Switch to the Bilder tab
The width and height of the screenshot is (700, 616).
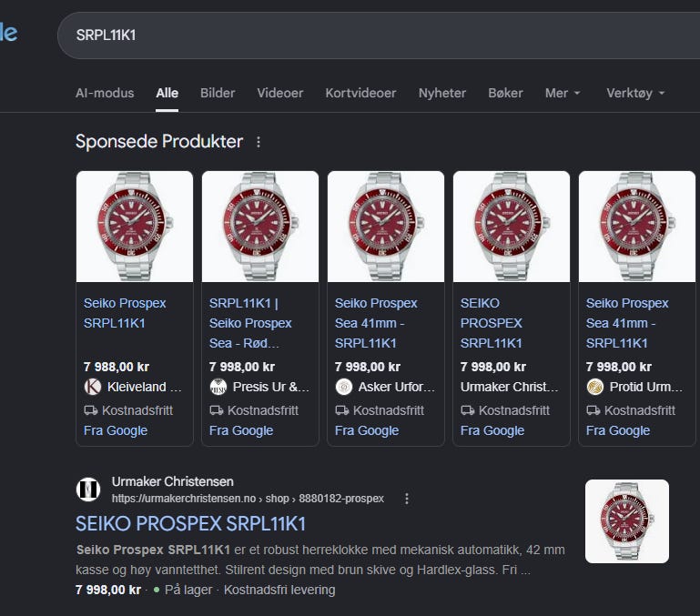218,93
